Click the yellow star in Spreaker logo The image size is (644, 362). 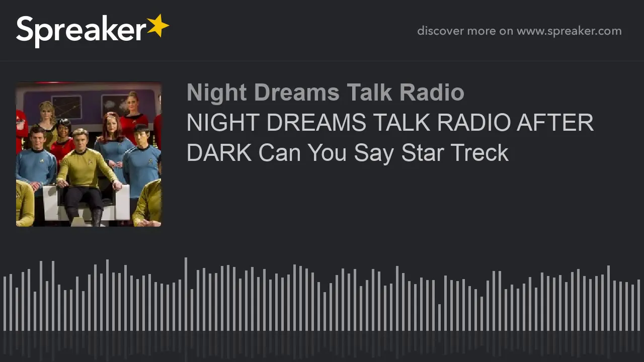[157, 26]
